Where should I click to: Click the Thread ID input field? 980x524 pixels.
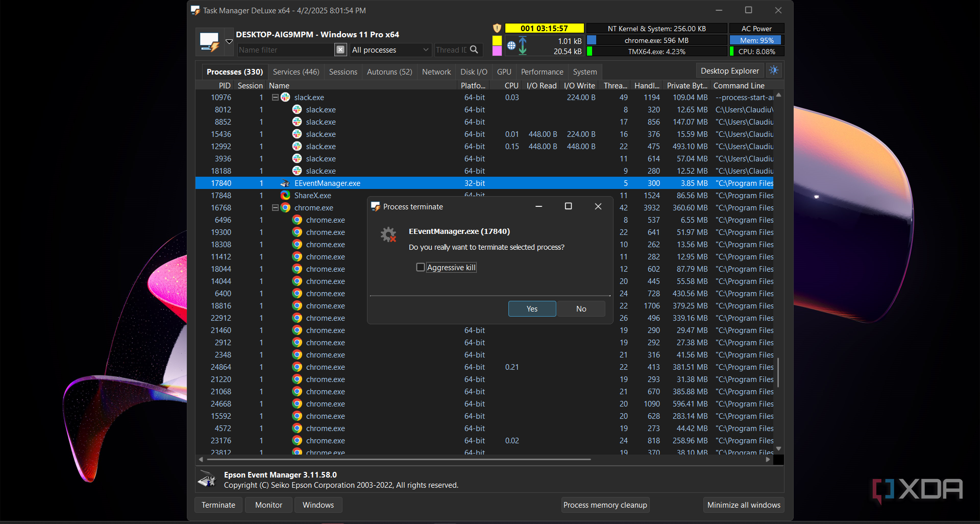[451, 50]
